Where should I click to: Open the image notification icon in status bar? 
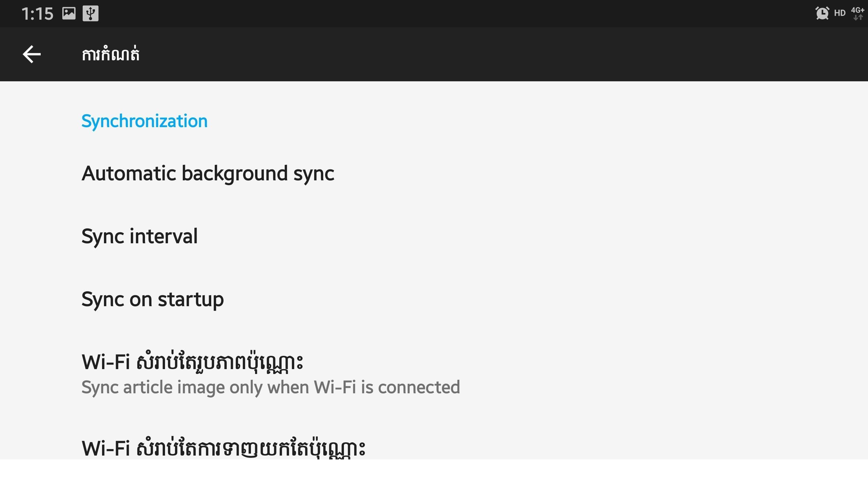point(69,14)
